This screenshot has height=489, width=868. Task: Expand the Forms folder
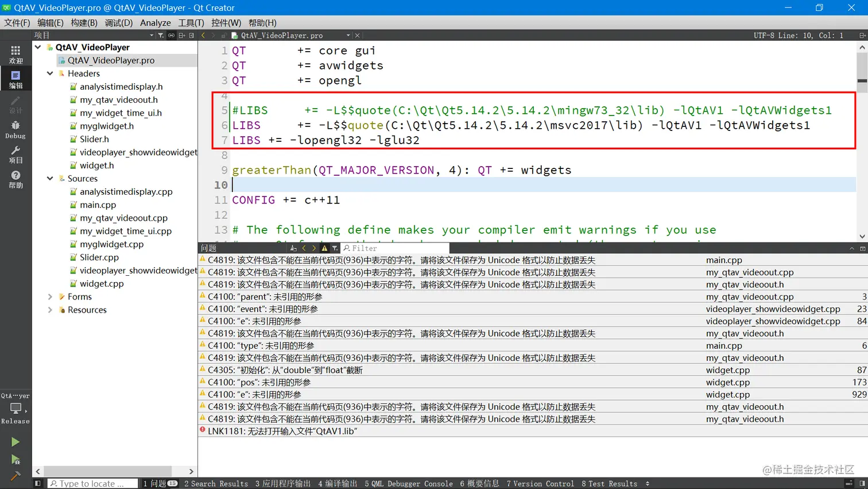click(50, 297)
